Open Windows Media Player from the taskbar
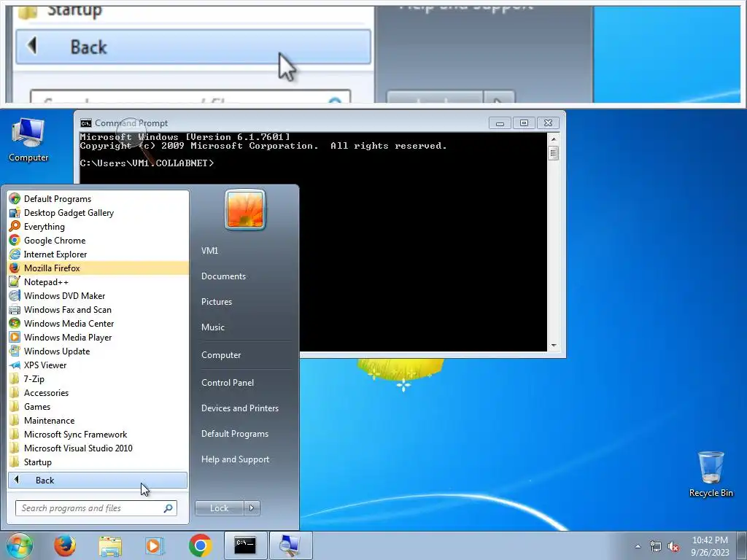Image resolution: width=747 pixels, height=560 pixels. pos(155,545)
